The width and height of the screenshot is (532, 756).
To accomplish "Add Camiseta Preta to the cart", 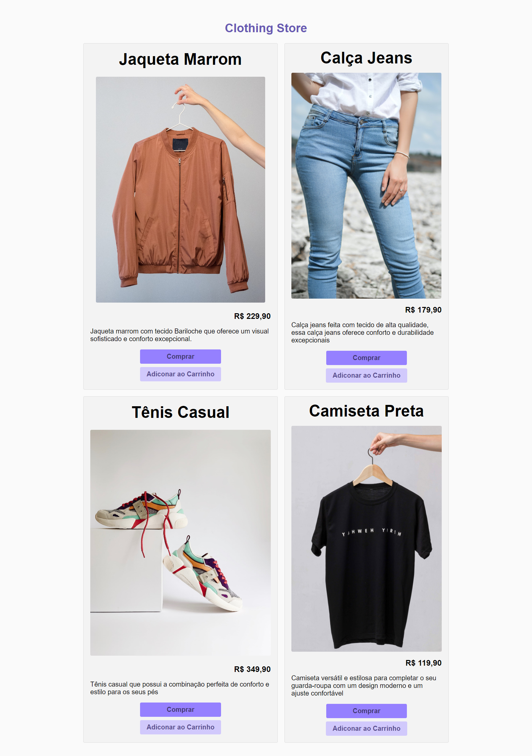I will (x=366, y=728).
